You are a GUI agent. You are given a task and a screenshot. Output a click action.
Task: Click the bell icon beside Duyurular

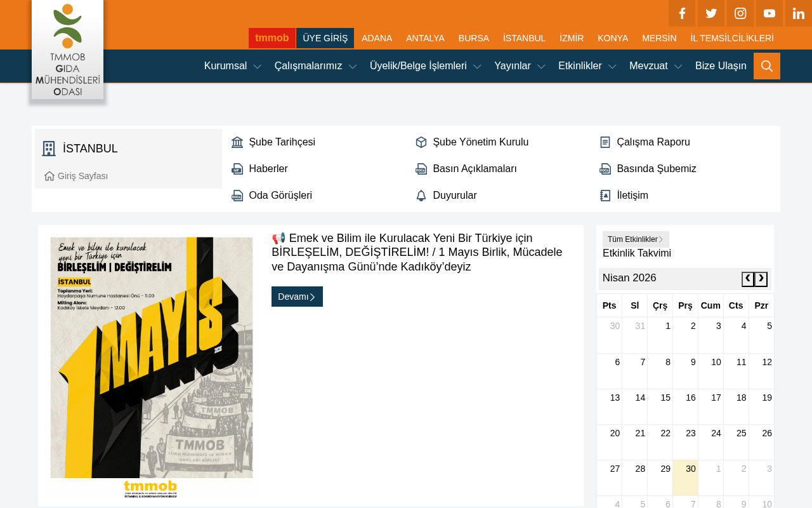(x=421, y=196)
